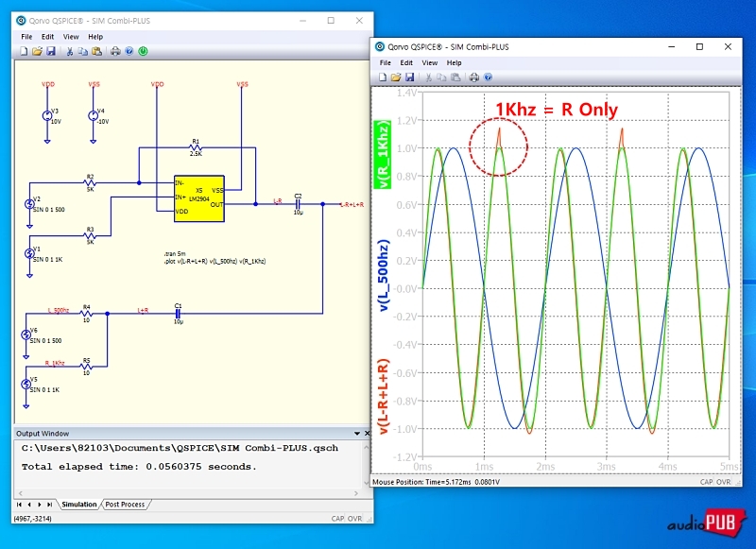Open the File menu in schematic window
This screenshot has height=549, width=756.
point(26,37)
